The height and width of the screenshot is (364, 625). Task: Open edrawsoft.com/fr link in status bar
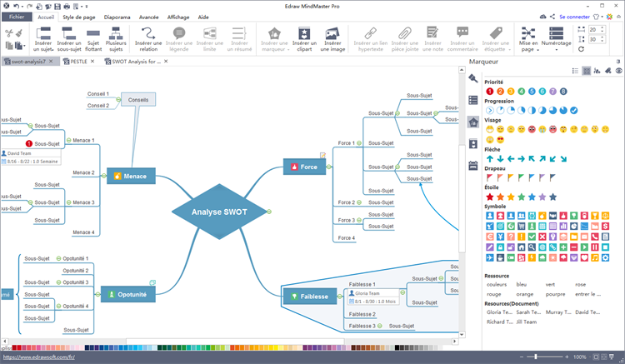tap(38, 357)
